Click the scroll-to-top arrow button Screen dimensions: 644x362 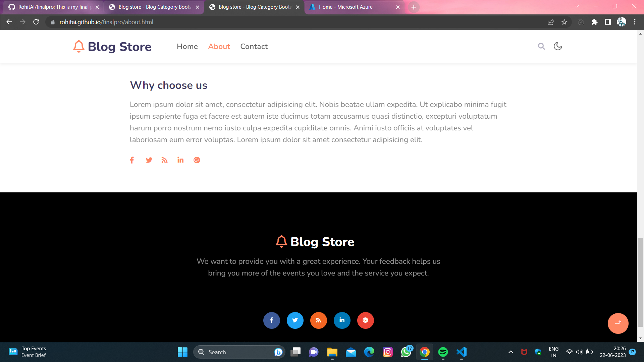pyautogui.click(x=618, y=323)
